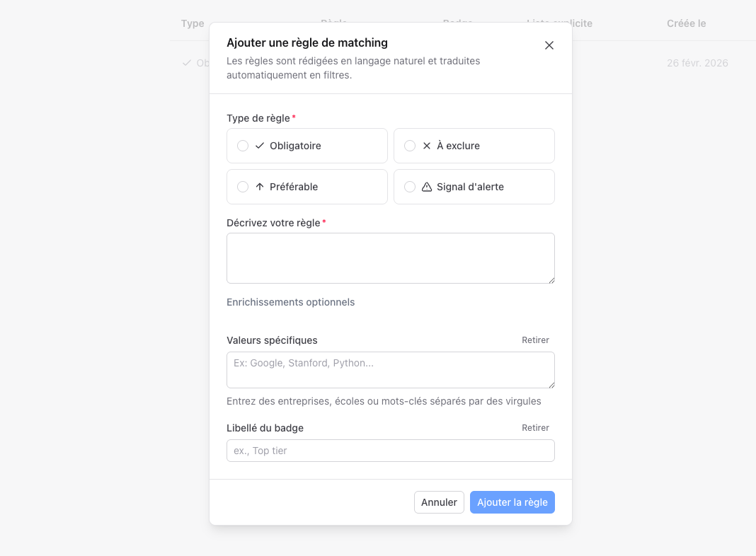Focus the Libellé du badge input
Image resolution: width=756 pixels, height=556 pixels.
(390, 451)
